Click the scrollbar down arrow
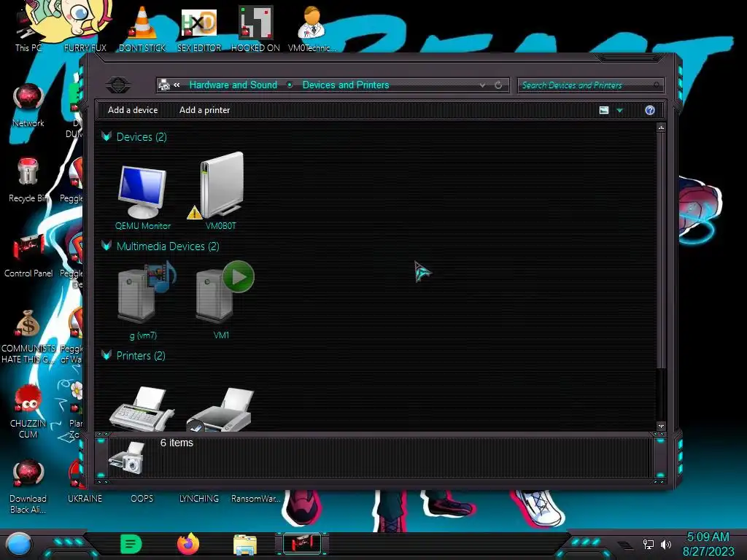 (661, 426)
